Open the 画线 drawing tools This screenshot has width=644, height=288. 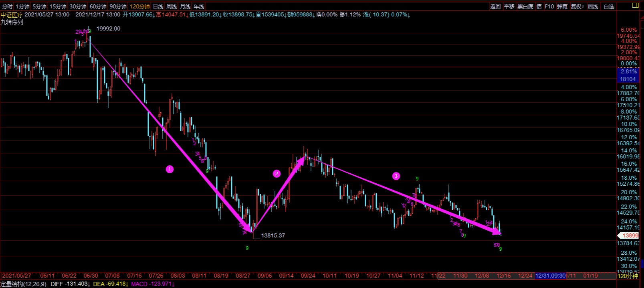593,6
